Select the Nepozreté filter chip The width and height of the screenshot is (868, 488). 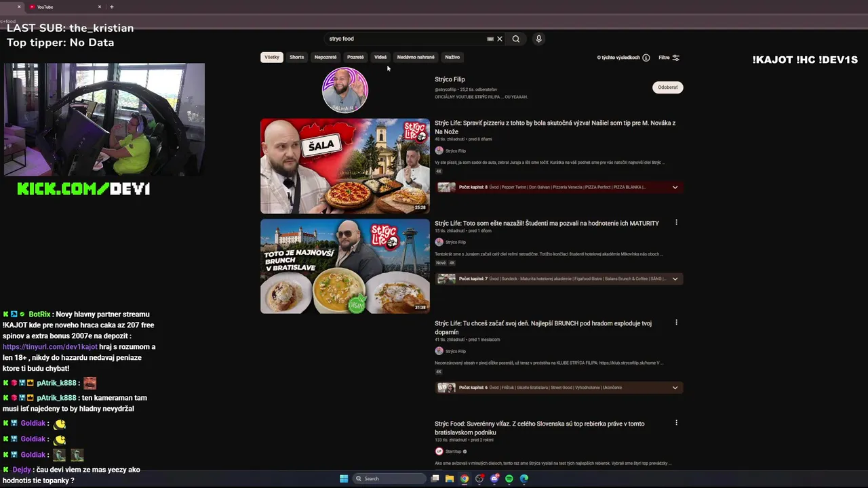click(x=325, y=57)
